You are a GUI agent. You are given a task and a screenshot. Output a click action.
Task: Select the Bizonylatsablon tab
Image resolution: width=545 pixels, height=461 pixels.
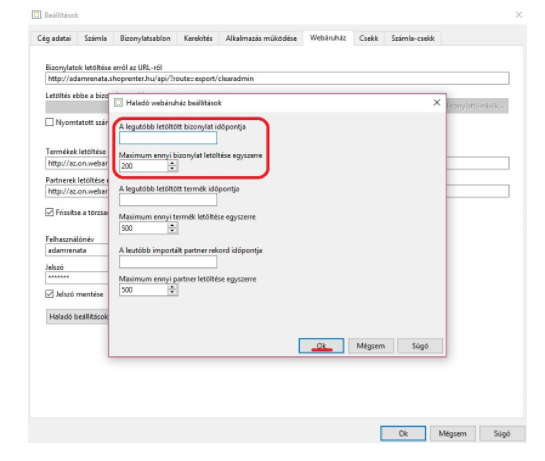coord(145,38)
